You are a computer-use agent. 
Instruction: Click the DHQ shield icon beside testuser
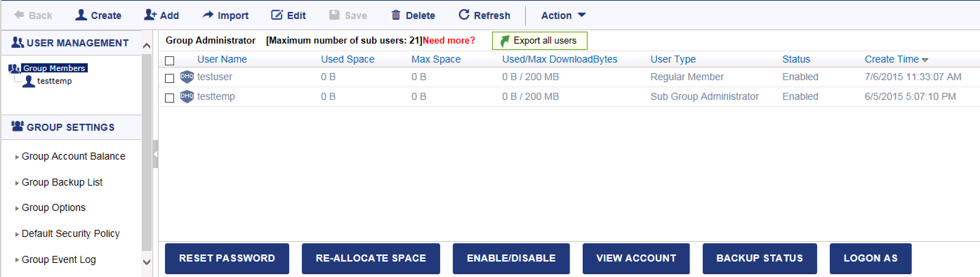(x=187, y=77)
